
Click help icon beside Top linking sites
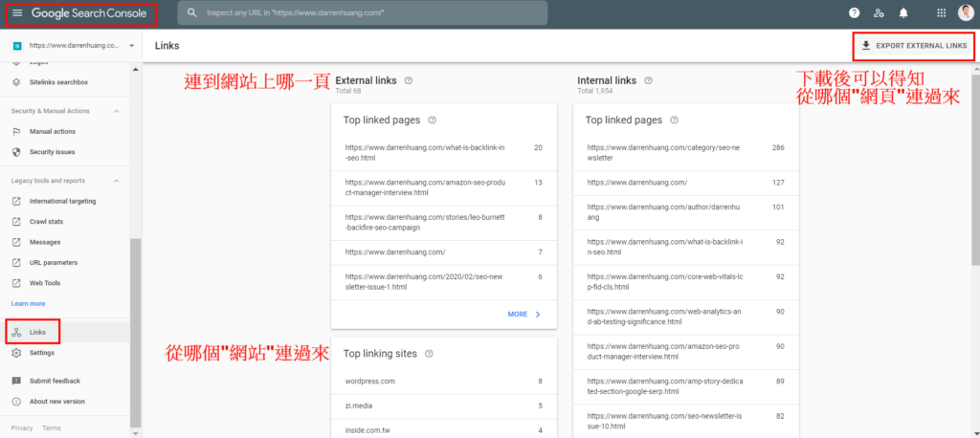pyautogui.click(x=429, y=354)
